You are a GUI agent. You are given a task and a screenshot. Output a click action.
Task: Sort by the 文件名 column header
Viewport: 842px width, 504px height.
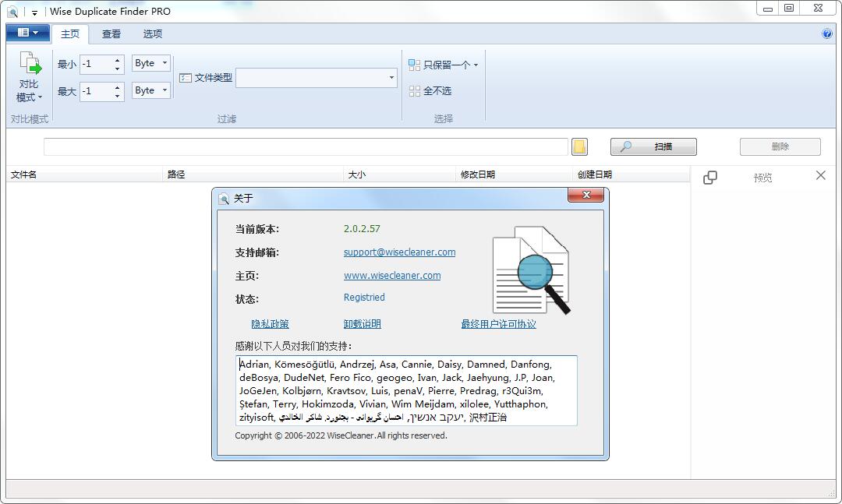click(84, 174)
